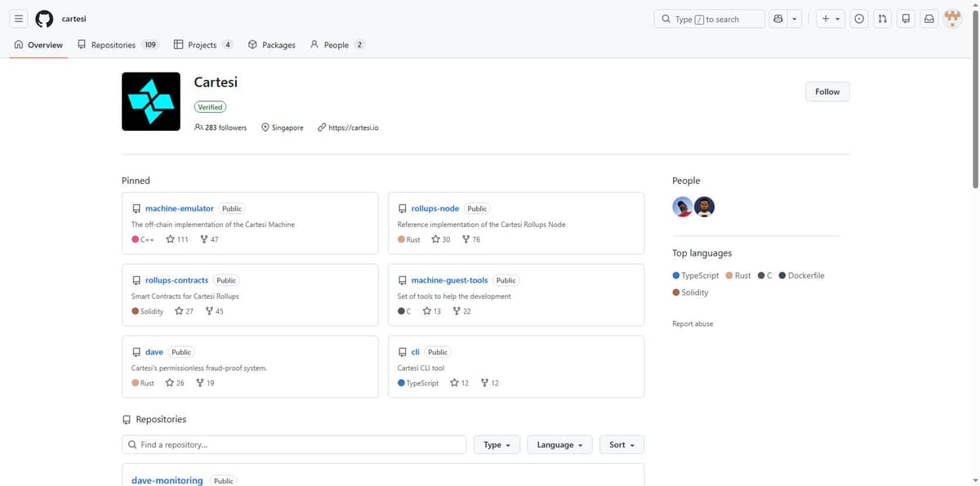Click the Verified badge

210,107
